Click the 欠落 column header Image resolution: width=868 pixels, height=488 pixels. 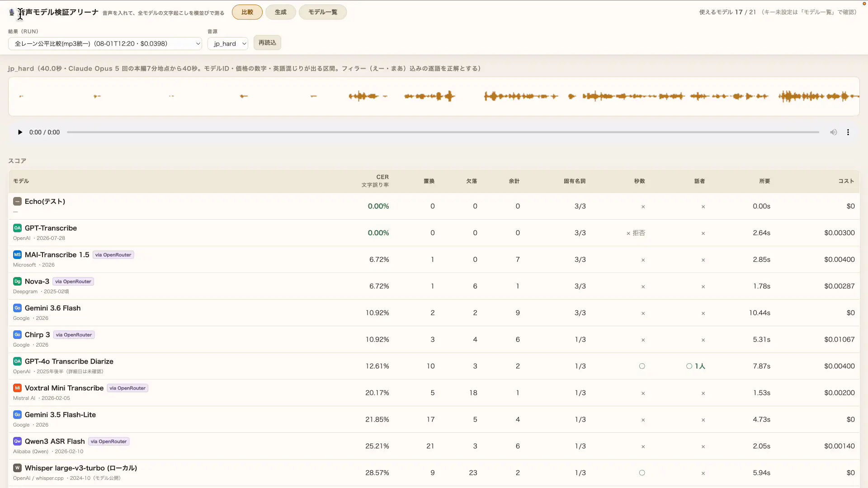tap(472, 181)
